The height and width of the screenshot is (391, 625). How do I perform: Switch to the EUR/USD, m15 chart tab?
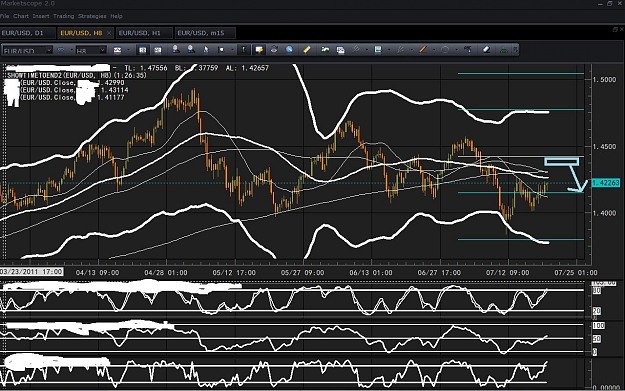(x=205, y=33)
